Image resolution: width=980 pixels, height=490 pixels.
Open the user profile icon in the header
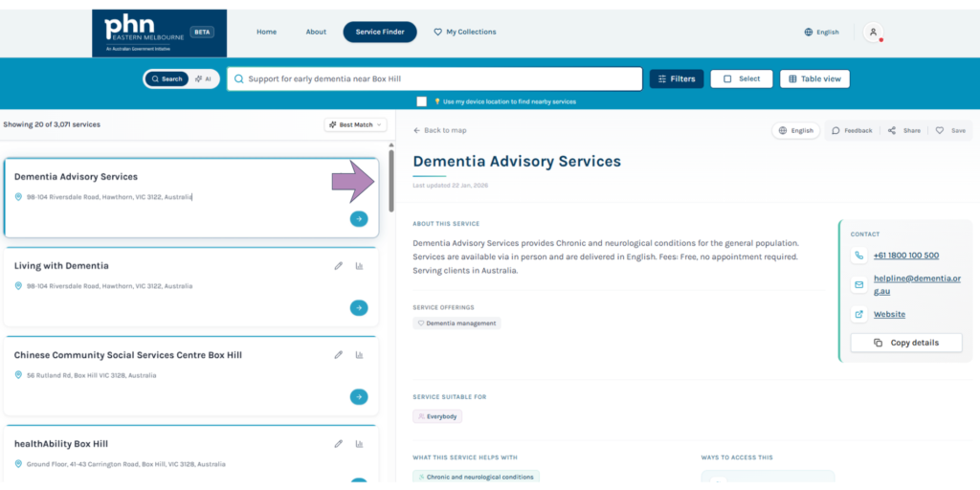point(873,33)
